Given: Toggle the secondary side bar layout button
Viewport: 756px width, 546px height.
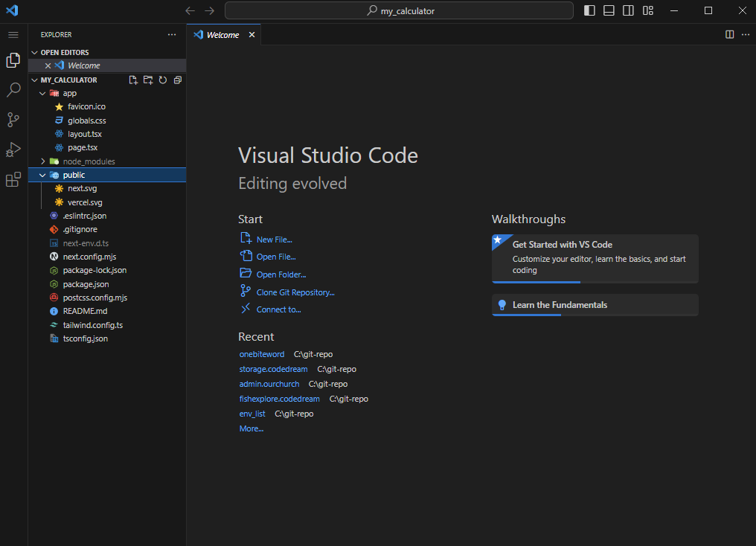Looking at the screenshot, I should (x=628, y=10).
